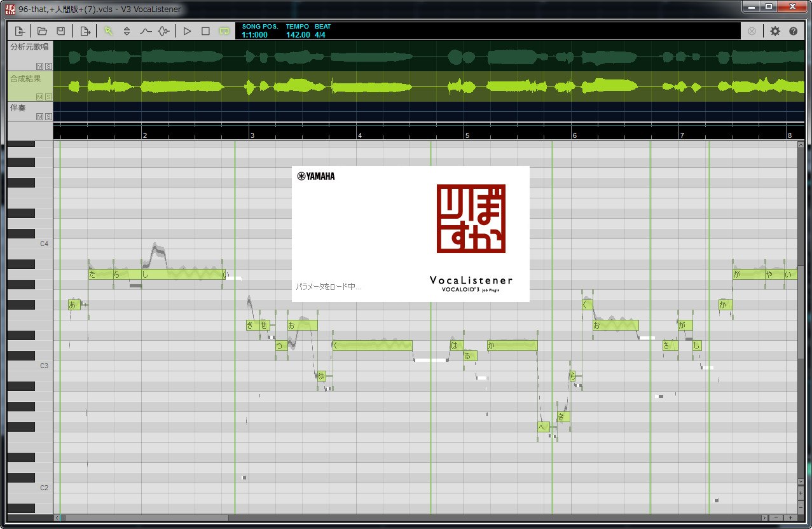Click the vertical scrollbar down arrow
The width and height of the screenshot is (812, 529).
point(801,482)
